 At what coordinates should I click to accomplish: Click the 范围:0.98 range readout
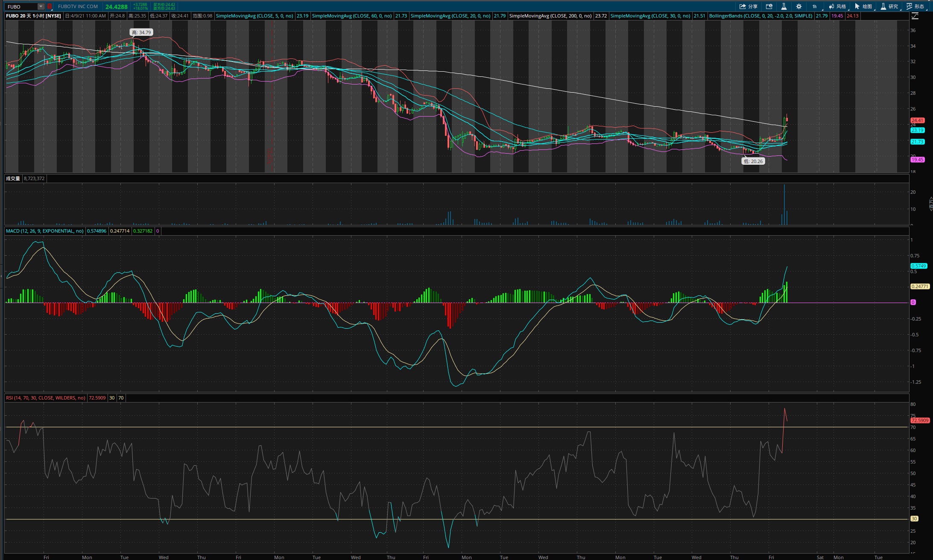(x=202, y=16)
